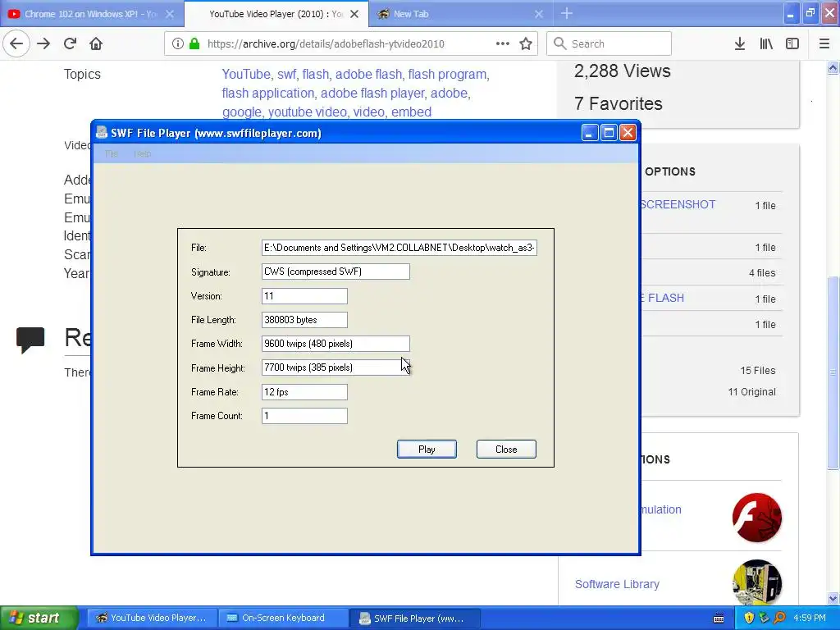Open the page actions three-dot menu
The height and width of the screenshot is (630, 840).
click(503, 43)
